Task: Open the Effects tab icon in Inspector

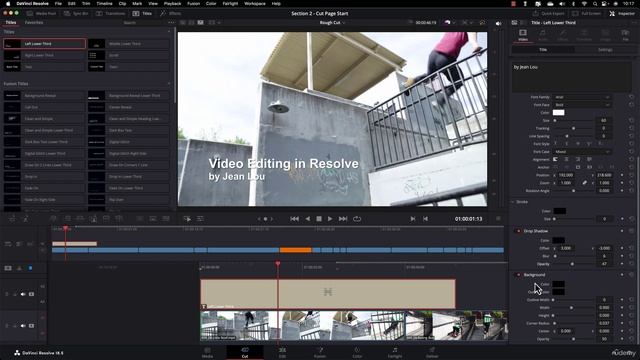Action: pos(563,35)
